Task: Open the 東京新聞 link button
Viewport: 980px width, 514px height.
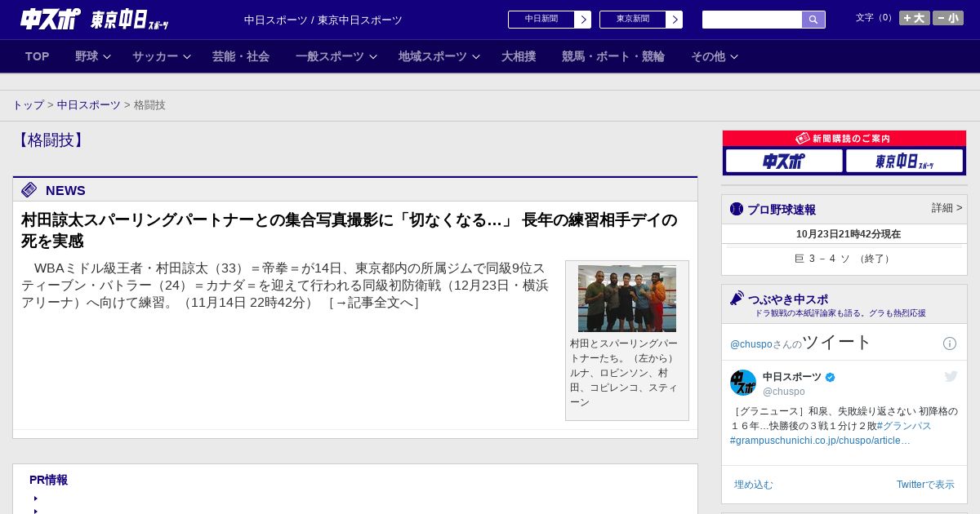Action: click(x=633, y=20)
